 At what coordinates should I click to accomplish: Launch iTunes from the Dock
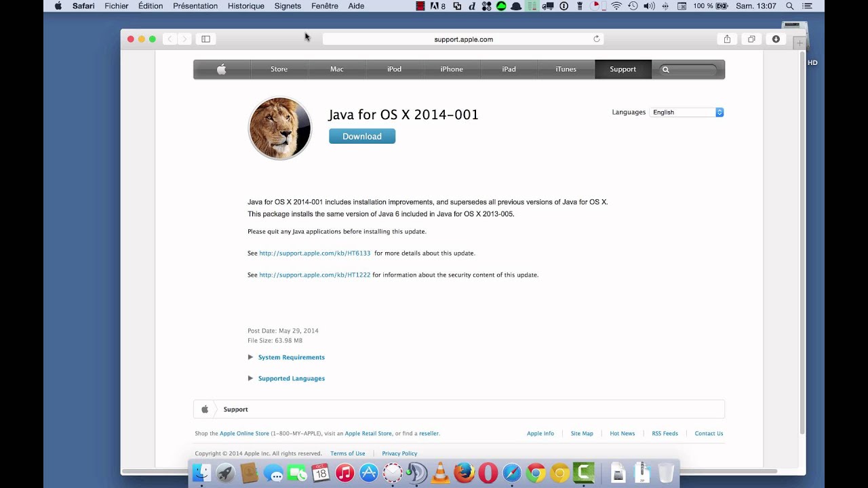[344, 472]
